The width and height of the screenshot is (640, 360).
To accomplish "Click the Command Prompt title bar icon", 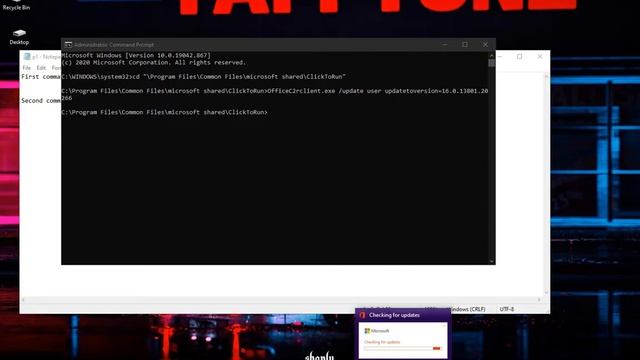I will tap(68, 44).
